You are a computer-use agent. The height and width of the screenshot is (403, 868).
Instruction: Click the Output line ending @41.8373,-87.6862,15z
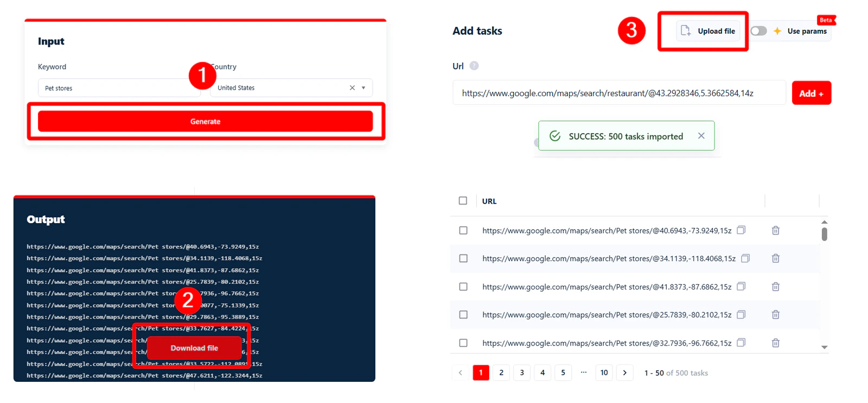pos(143,270)
